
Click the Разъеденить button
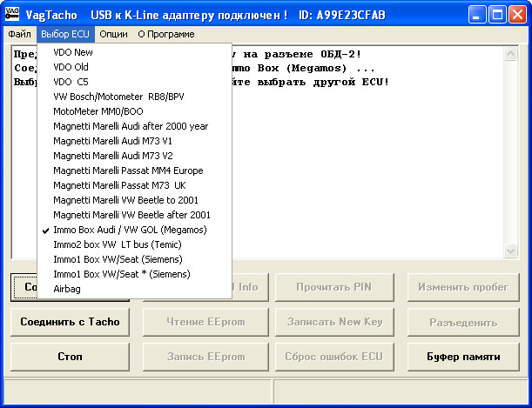click(x=463, y=322)
